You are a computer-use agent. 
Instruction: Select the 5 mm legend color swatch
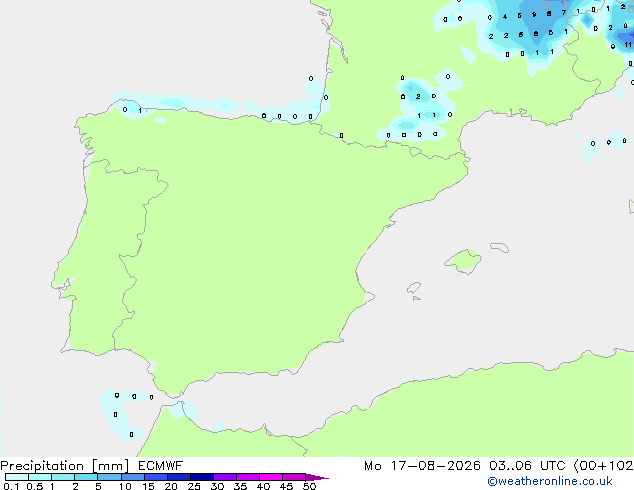coord(109,477)
